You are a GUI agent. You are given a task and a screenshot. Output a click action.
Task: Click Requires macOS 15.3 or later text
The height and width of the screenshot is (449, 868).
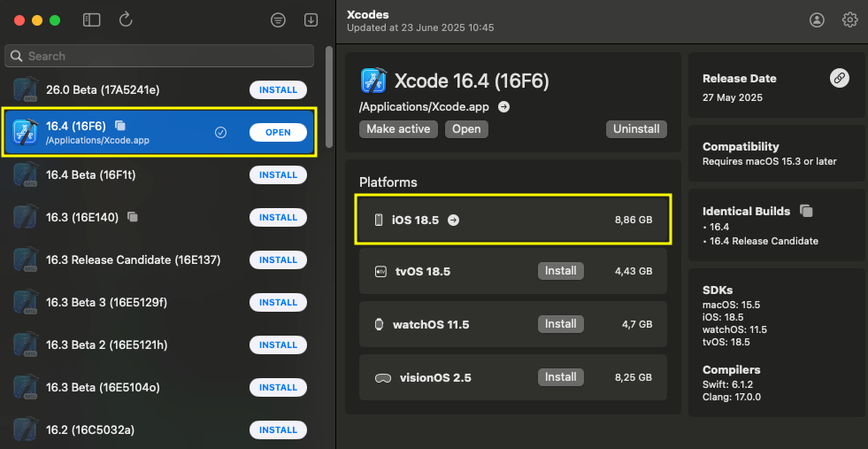pos(770,161)
